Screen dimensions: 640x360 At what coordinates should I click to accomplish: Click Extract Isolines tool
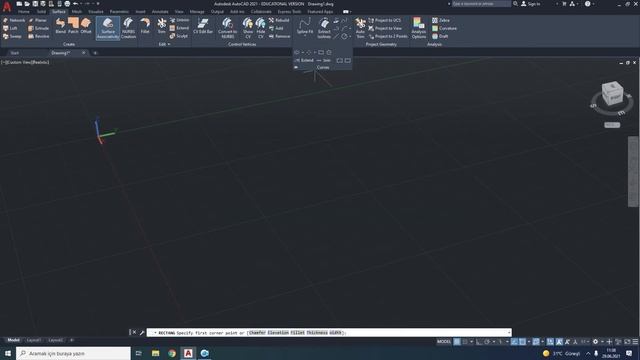(x=324, y=28)
